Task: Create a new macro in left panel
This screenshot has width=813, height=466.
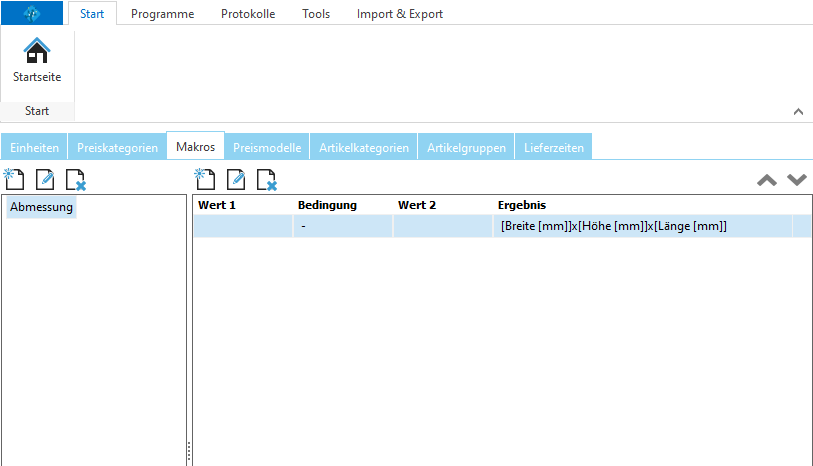Action: [x=14, y=180]
